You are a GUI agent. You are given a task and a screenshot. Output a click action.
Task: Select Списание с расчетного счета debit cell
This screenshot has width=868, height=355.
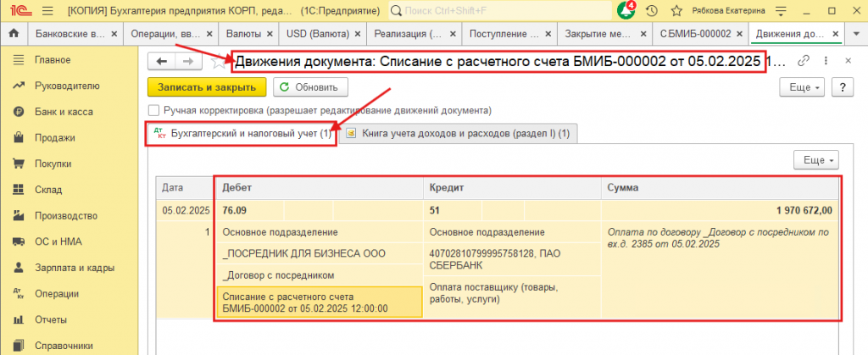point(320,302)
